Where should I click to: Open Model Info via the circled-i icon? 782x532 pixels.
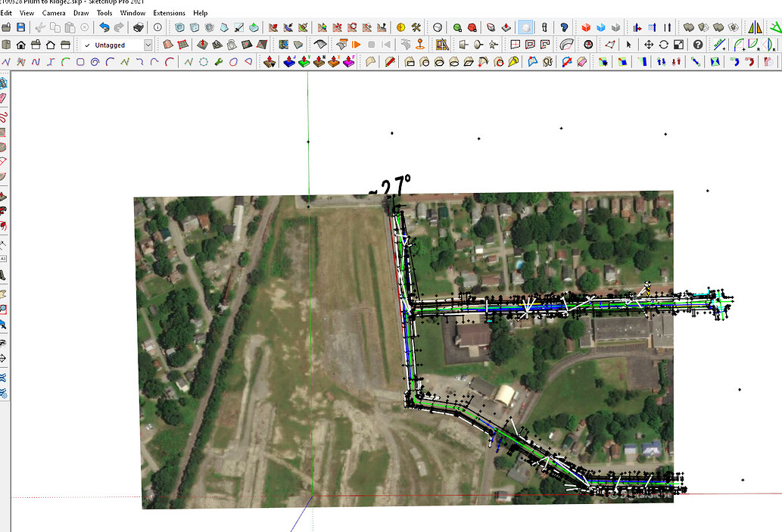(x=156, y=26)
